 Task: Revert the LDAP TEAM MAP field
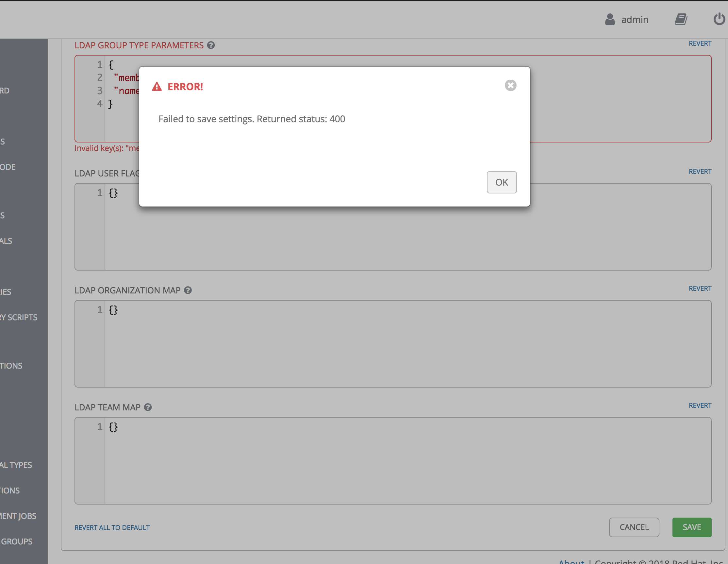tap(700, 405)
